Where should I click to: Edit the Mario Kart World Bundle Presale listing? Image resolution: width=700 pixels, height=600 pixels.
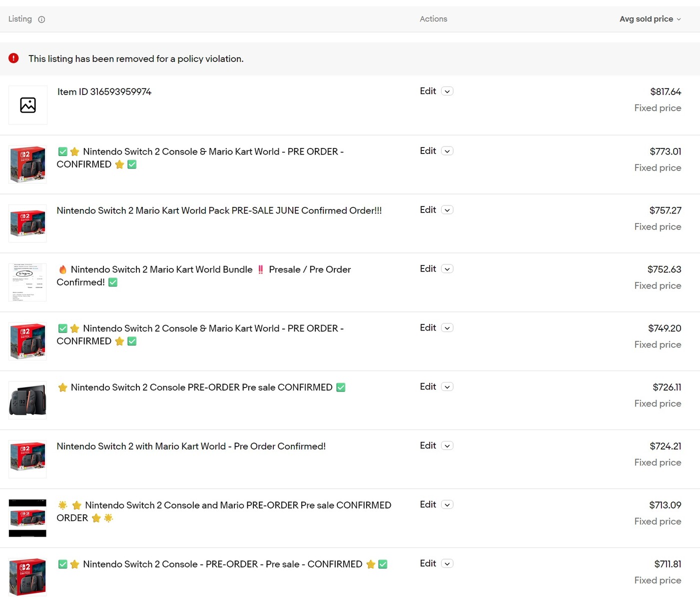[428, 269]
